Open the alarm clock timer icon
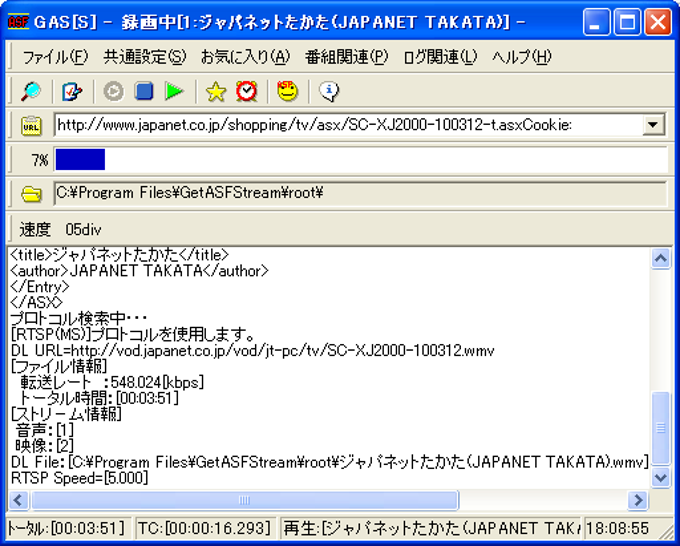 point(246,92)
